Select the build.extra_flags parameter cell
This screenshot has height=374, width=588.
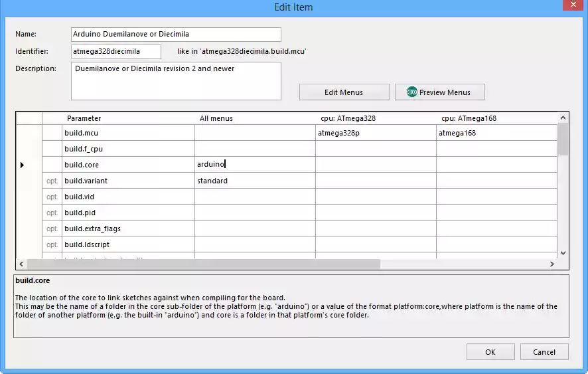click(128, 229)
